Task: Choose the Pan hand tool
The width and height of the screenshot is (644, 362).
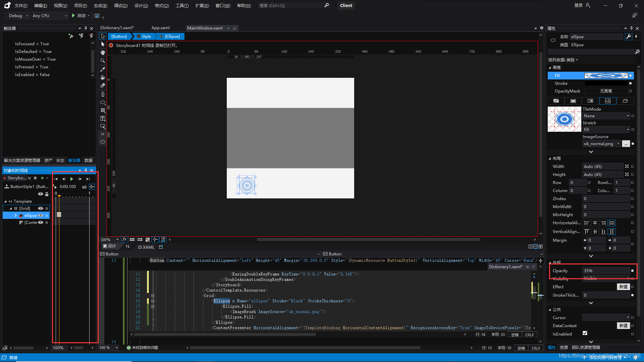Action: [103, 52]
